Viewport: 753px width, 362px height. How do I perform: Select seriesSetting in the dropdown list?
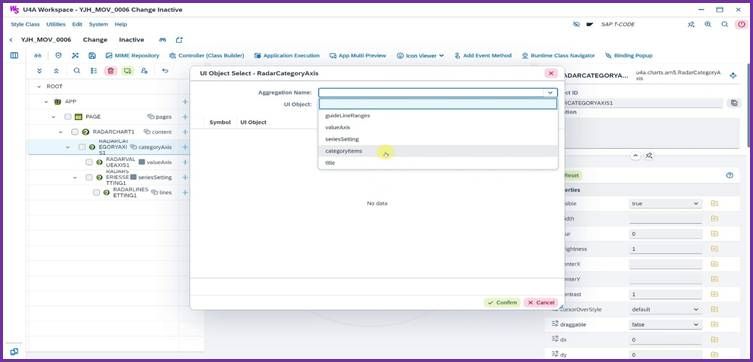[x=438, y=139]
